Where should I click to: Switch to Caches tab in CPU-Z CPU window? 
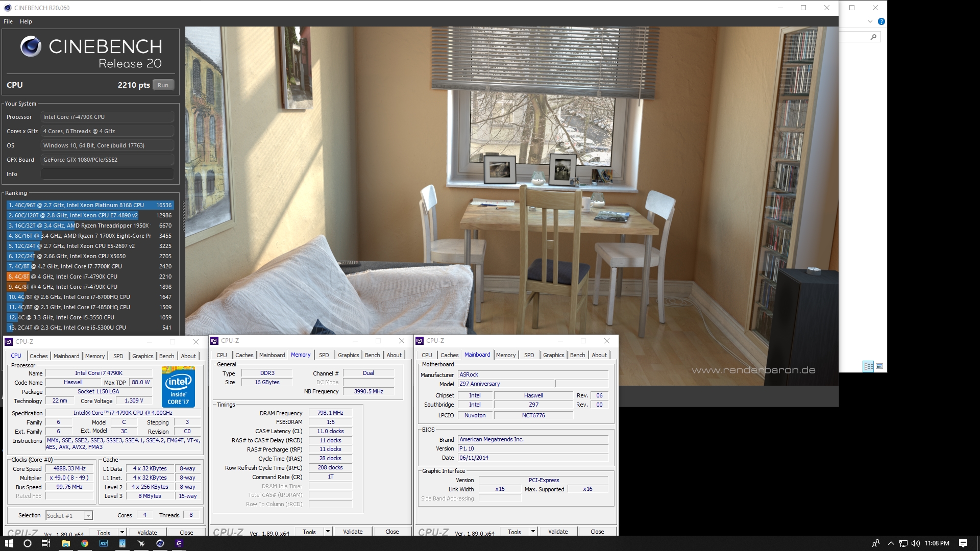(38, 356)
